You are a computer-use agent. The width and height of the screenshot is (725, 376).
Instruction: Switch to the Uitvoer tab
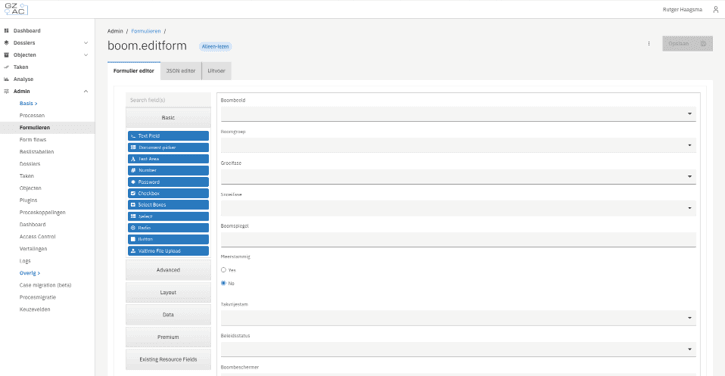coord(216,71)
